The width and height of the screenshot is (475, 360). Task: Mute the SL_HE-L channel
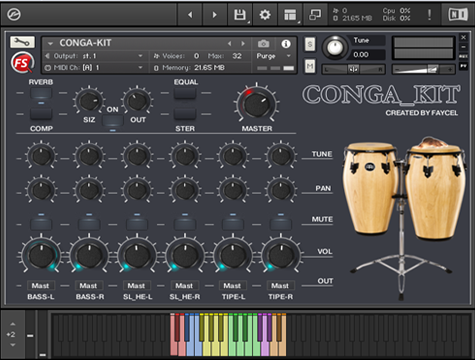click(137, 224)
